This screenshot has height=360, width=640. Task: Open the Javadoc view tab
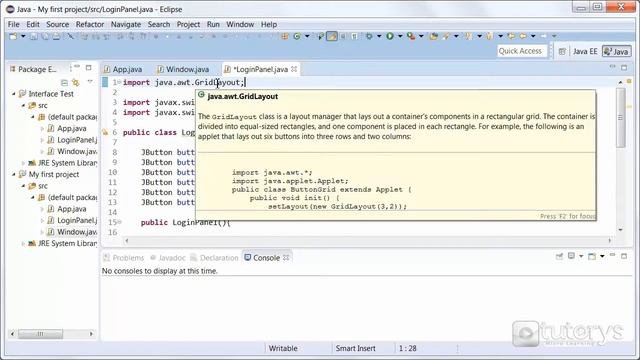[x=168, y=258]
